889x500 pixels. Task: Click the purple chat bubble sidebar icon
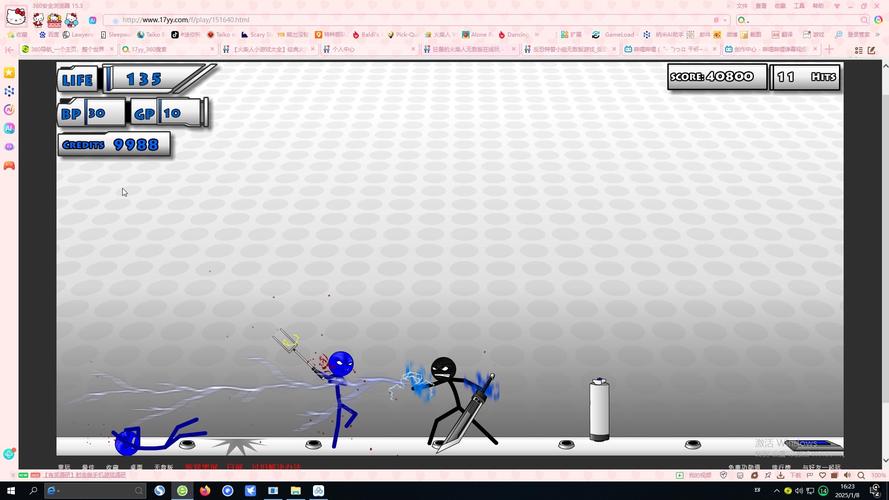pyautogui.click(x=9, y=147)
